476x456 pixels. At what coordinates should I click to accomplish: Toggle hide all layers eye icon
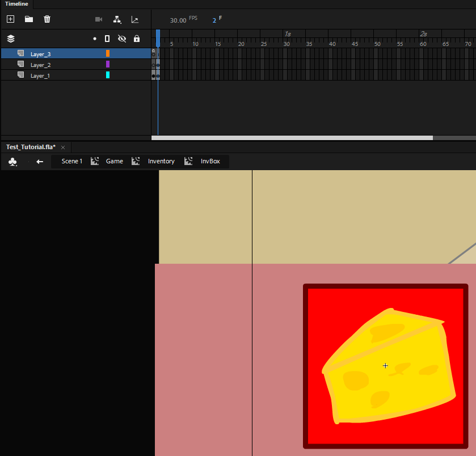coord(122,39)
